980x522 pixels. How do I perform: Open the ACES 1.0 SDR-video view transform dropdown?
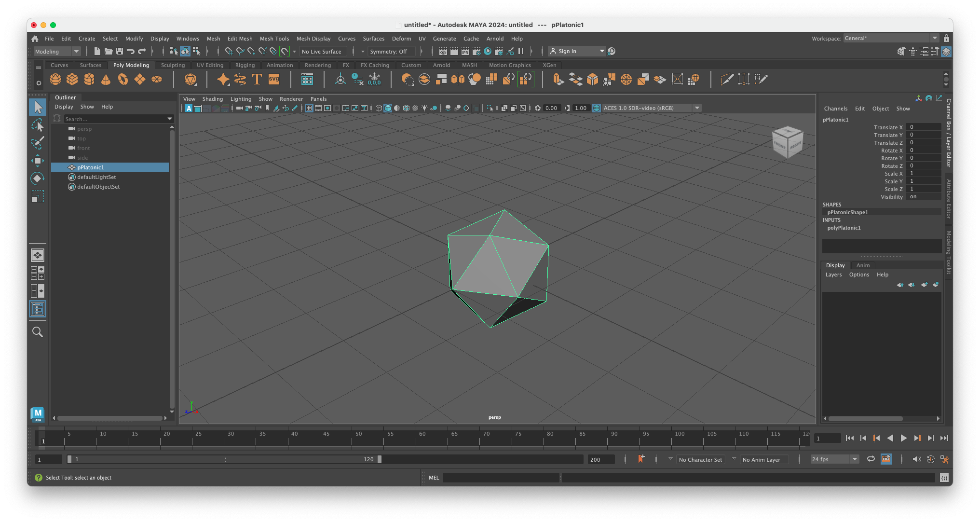652,108
